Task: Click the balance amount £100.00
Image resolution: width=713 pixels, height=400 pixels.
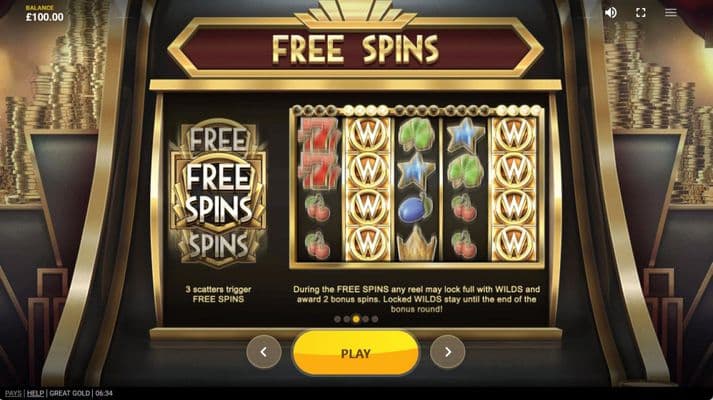Action: click(45, 17)
